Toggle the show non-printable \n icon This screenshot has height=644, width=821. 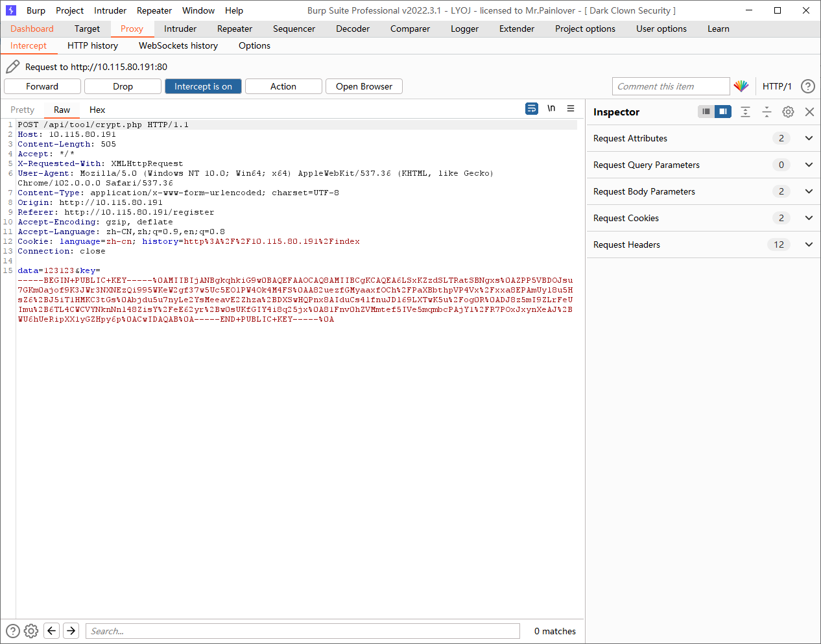(x=551, y=109)
